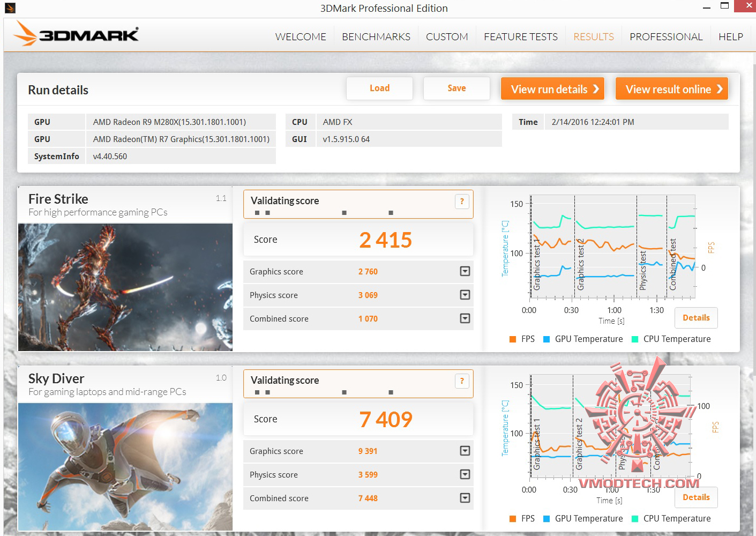Close the 3DMark window
Viewport: 756px width, 536px height.
(745, 6)
